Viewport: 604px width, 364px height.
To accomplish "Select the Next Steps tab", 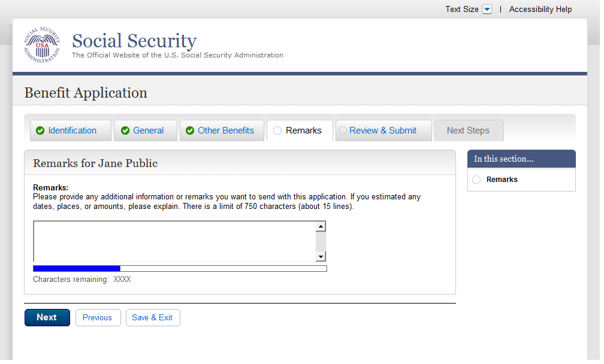I will tap(468, 131).
